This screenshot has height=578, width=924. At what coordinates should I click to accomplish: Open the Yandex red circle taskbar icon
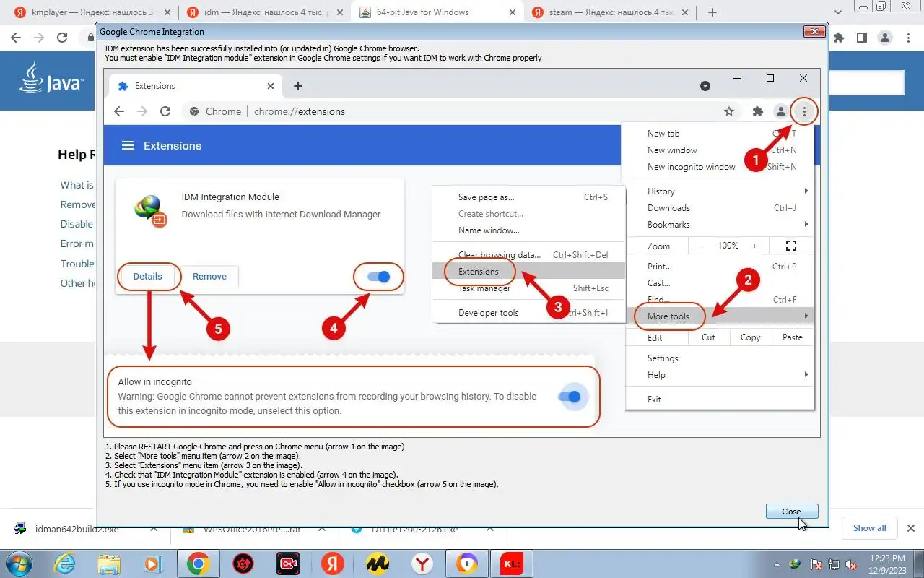332,564
